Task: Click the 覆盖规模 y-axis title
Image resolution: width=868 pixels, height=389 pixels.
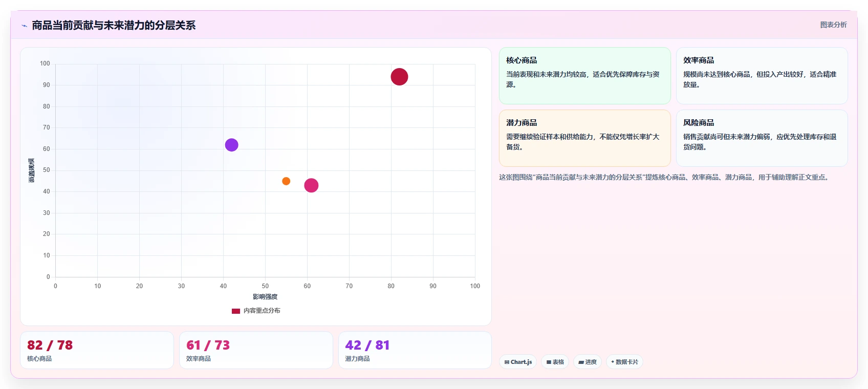Action: pyautogui.click(x=32, y=170)
